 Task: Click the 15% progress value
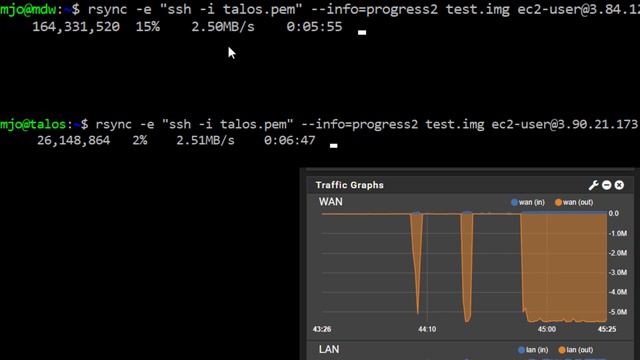[x=148, y=27]
